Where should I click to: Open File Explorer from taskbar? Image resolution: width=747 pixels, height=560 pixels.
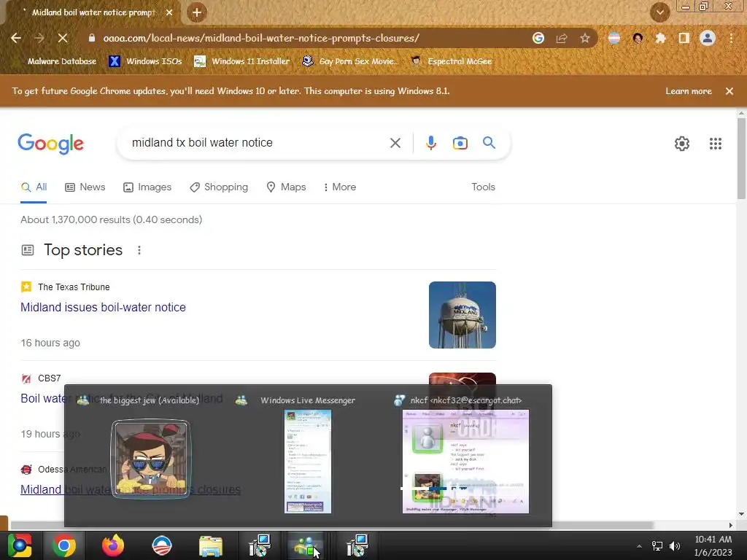(x=211, y=545)
